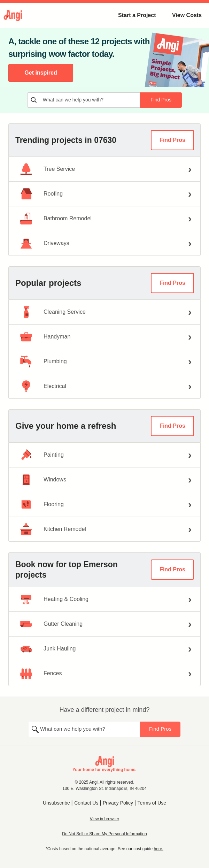
Task: Open Start a Project in header
Action: [x=137, y=15]
